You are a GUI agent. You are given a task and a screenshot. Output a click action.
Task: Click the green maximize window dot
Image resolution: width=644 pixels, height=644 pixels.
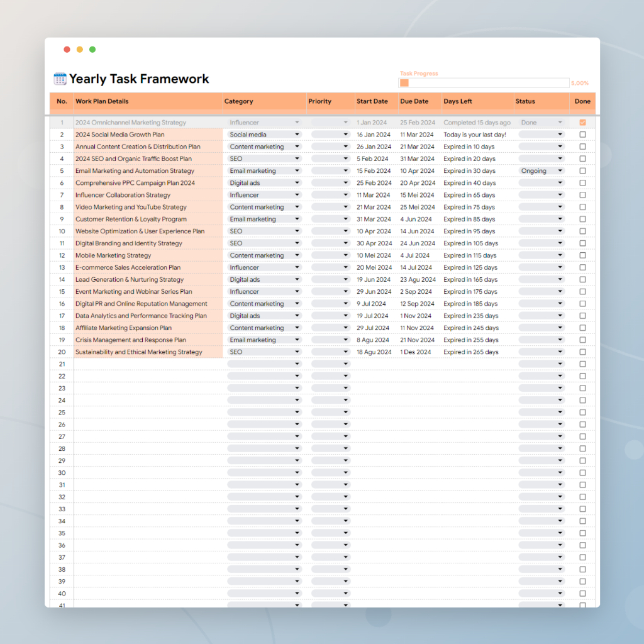click(92, 50)
